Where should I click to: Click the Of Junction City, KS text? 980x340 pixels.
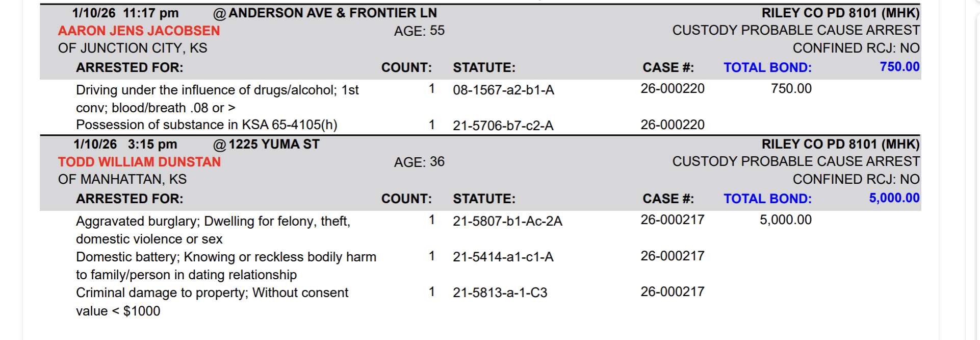pyautogui.click(x=133, y=48)
